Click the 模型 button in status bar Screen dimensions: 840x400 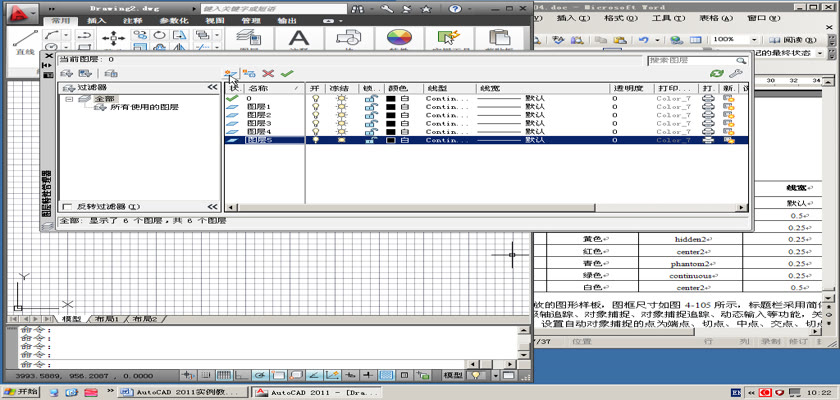click(x=453, y=375)
